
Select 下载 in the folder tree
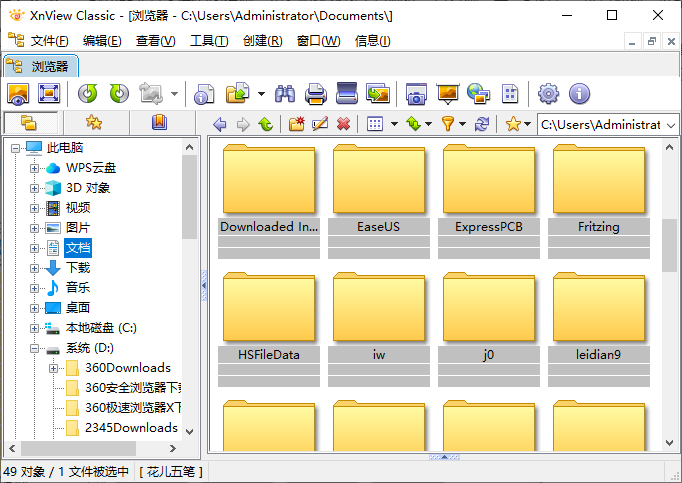78,268
